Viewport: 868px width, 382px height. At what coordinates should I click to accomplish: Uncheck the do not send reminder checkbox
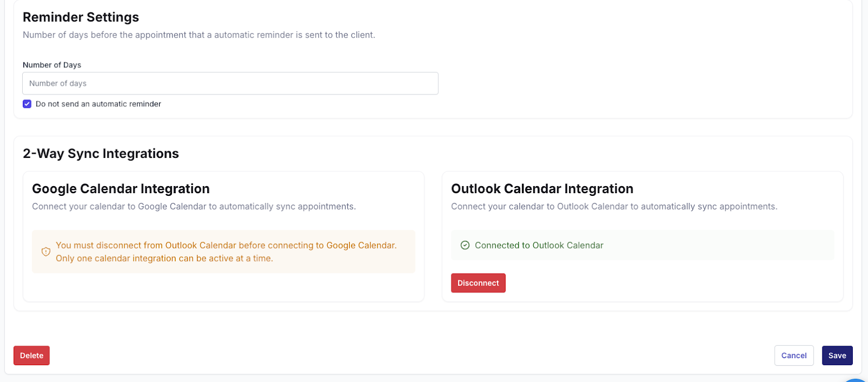point(27,104)
